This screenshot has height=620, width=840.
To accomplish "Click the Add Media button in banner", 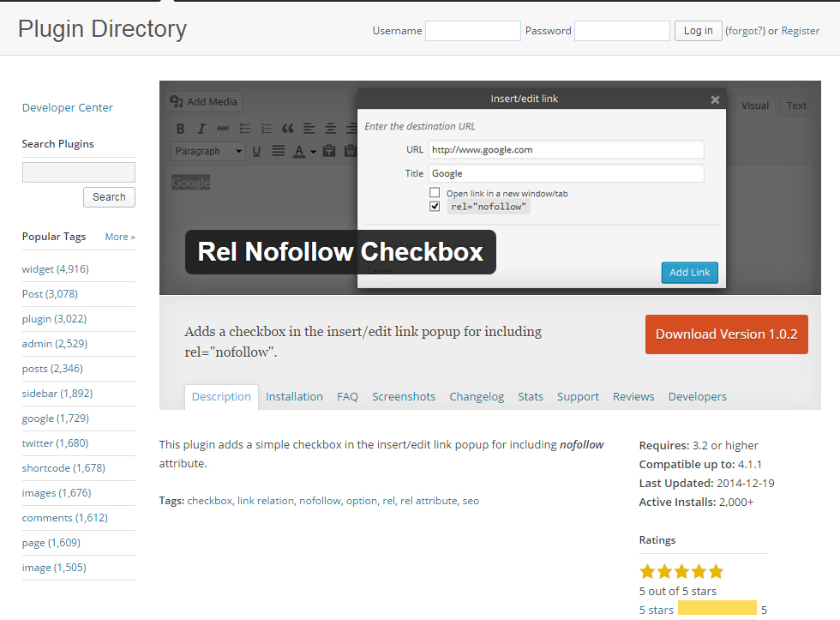I will click(204, 101).
